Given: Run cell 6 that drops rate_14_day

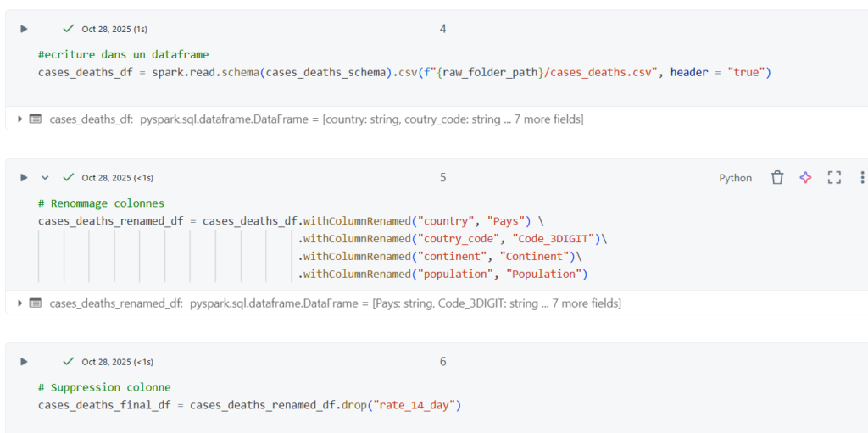Looking at the screenshot, I should coord(24,362).
